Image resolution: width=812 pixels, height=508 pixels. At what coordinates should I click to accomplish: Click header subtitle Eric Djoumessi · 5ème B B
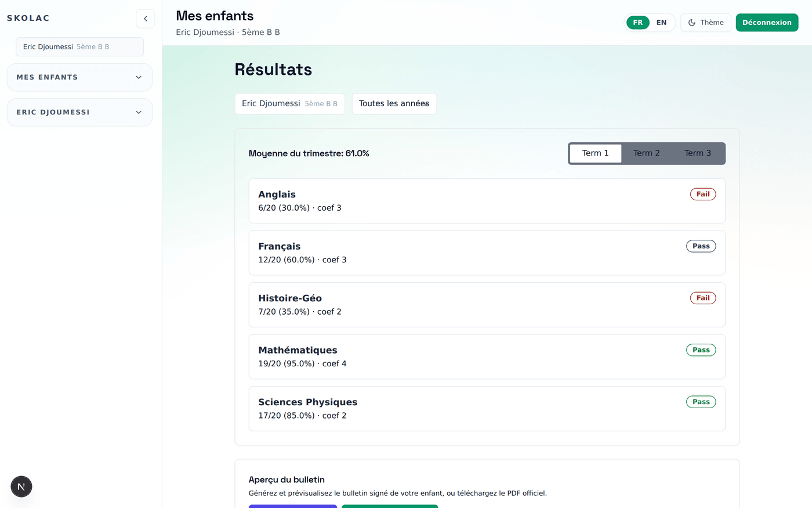228,33
